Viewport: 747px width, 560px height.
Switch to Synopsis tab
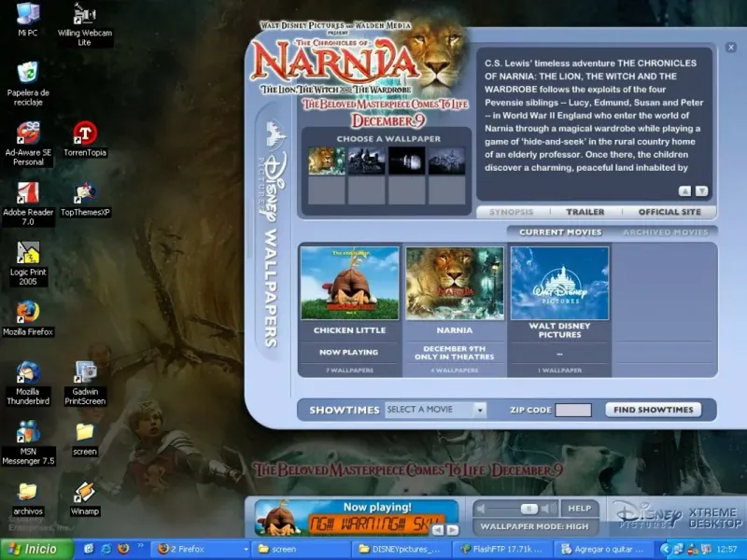(511, 212)
